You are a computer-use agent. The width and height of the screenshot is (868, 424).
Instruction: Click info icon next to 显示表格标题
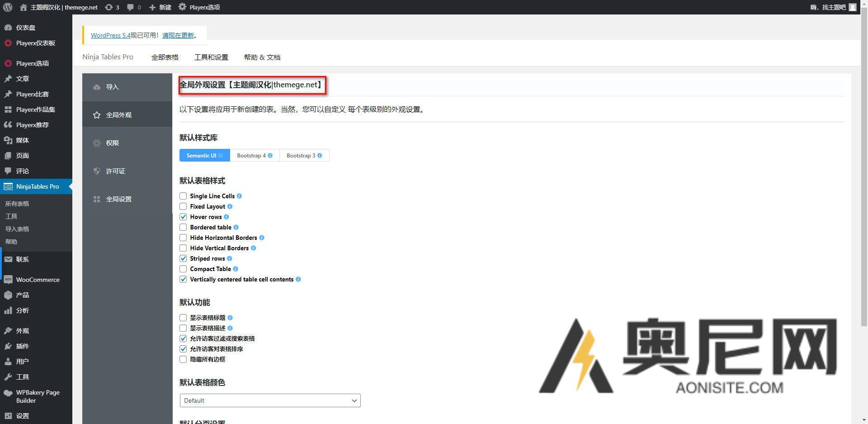pos(230,318)
